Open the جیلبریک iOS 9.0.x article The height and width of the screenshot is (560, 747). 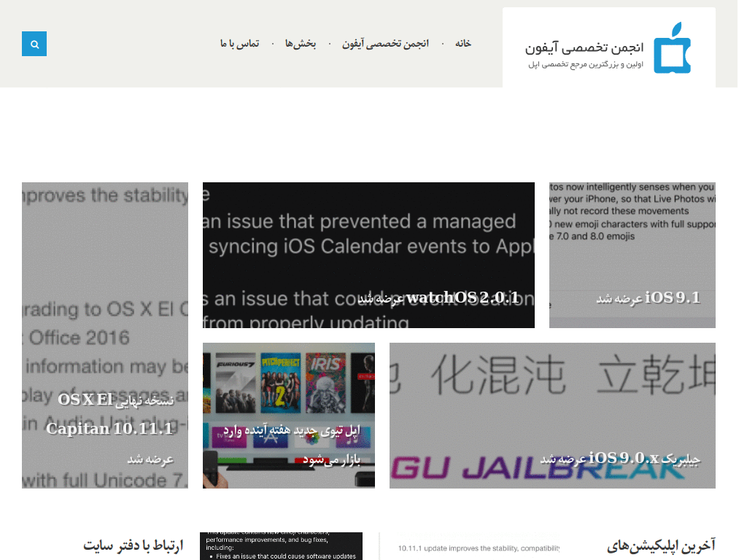tap(553, 416)
